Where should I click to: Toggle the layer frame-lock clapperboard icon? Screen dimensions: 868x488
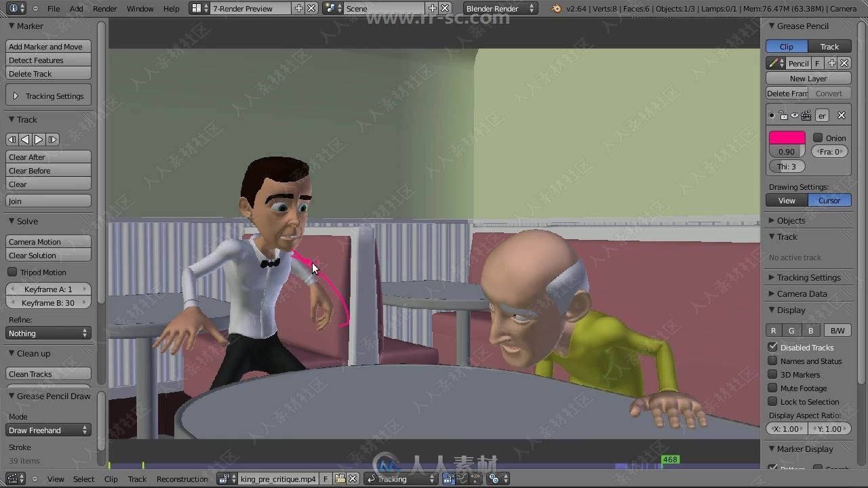point(806,116)
